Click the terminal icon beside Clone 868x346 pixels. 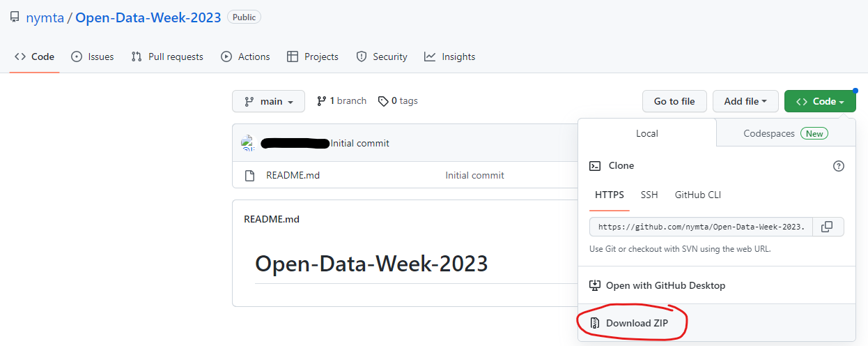[x=595, y=166]
